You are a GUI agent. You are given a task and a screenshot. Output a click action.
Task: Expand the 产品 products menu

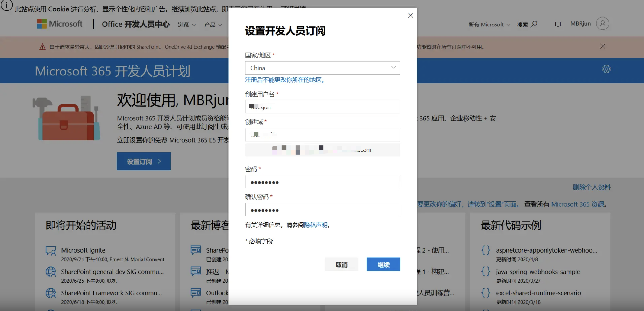tap(213, 25)
